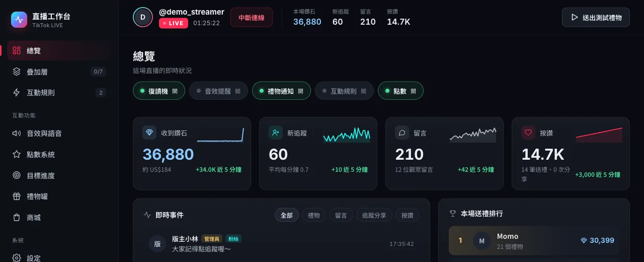Screen dimensions: 644x262
Task: Click the 送出測試禮物 button
Action: (x=596, y=18)
